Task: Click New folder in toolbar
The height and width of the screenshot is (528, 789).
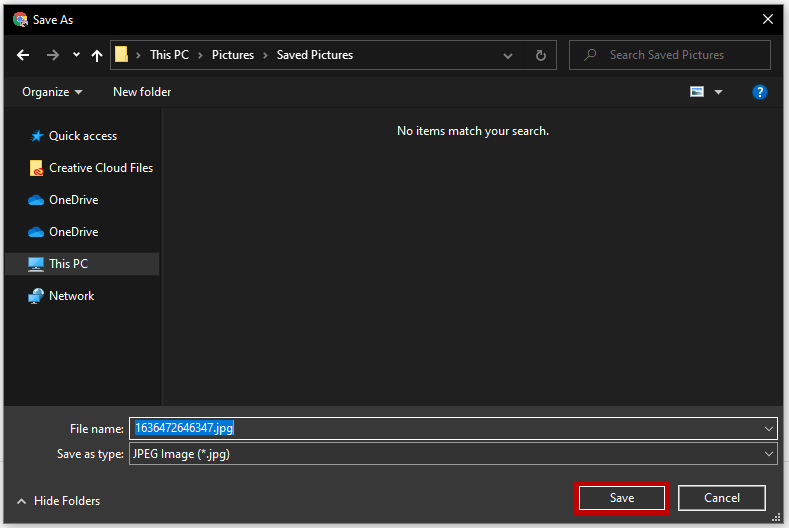Action: click(142, 92)
